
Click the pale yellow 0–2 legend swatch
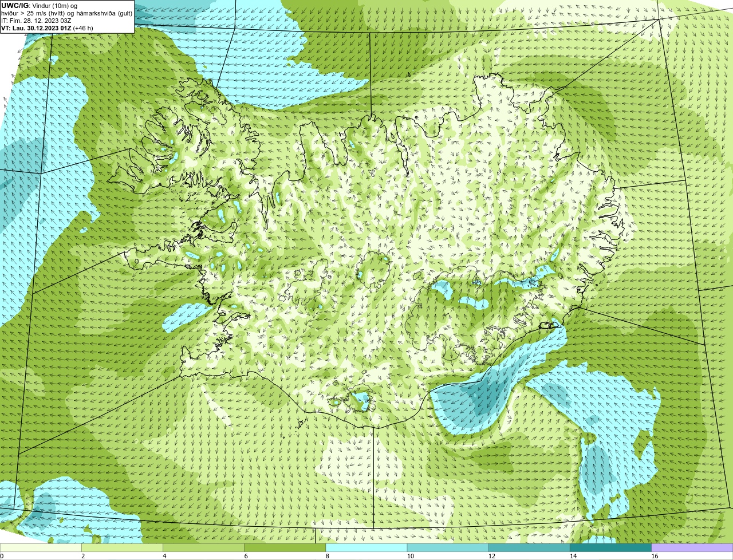[x=41, y=548]
